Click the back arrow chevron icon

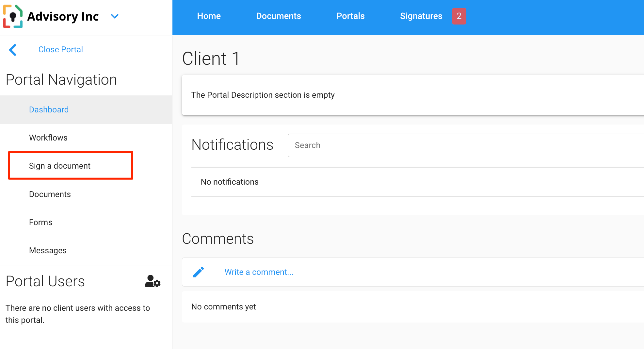[13, 50]
